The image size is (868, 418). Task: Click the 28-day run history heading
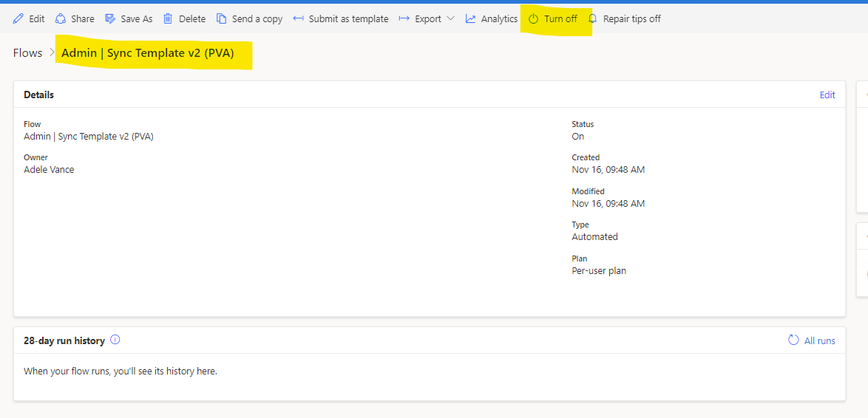[64, 340]
